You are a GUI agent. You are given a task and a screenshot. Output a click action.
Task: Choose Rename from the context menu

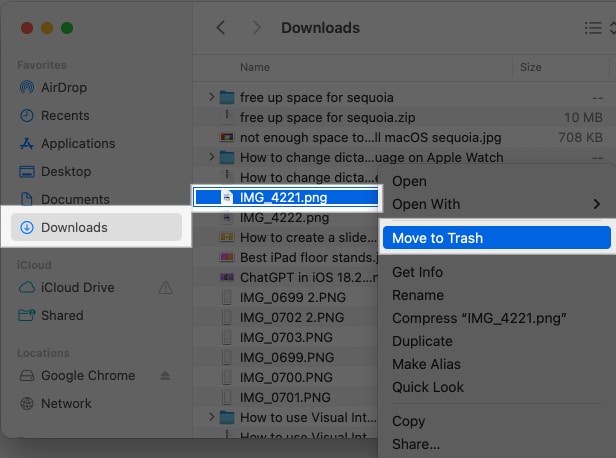pyautogui.click(x=418, y=295)
